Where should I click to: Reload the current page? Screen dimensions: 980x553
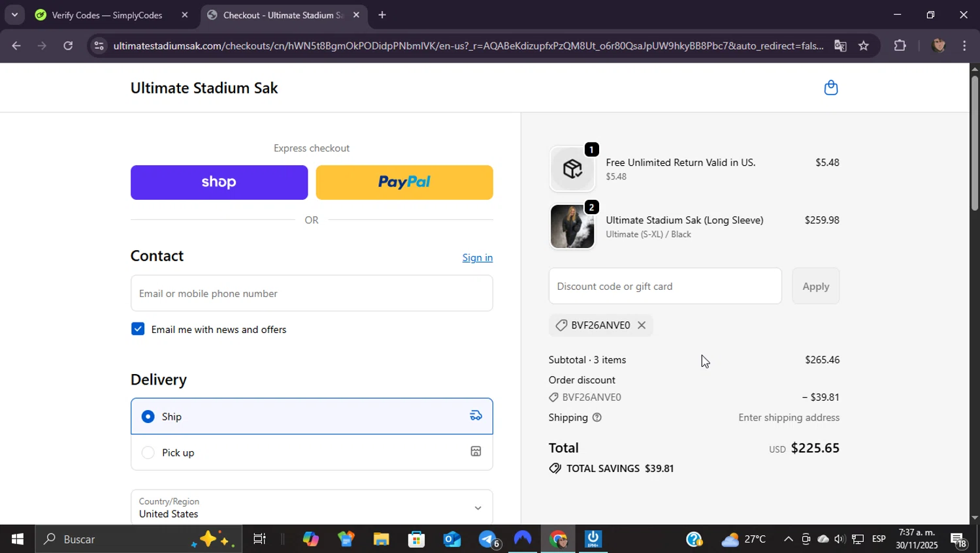tap(68, 46)
